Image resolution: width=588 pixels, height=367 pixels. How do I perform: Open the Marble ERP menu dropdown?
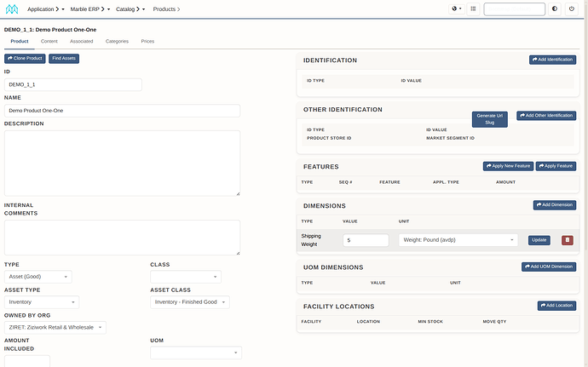point(90,9)
